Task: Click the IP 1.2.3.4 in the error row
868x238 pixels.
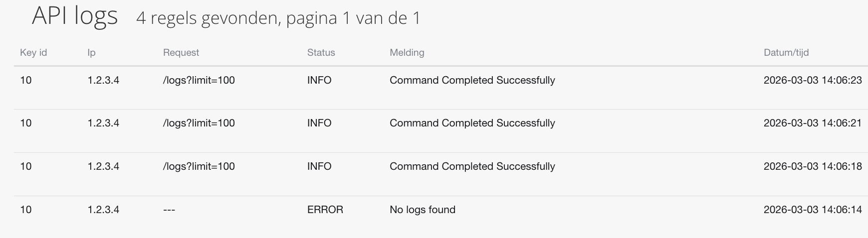Action: (103, 210)
